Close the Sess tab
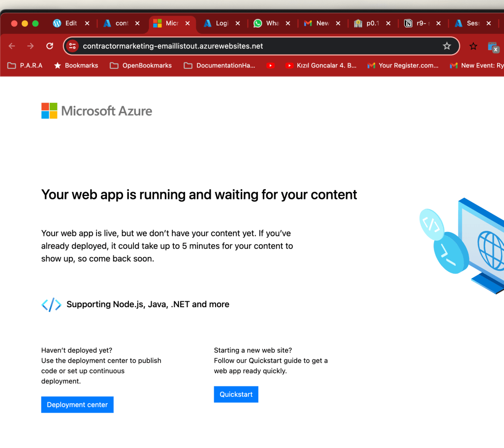Screen dimensions: 504x448 pos(489,23)
